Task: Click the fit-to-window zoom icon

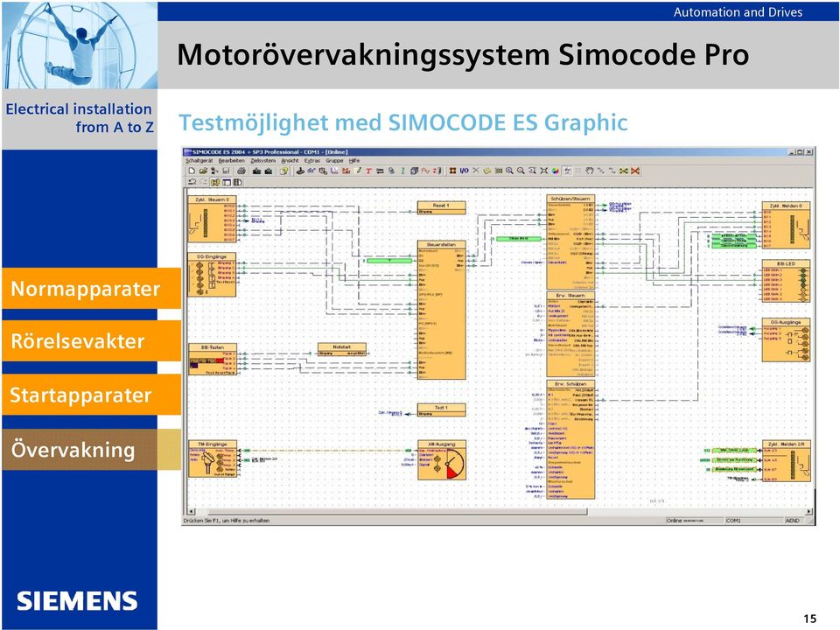Action: coord(543,171)
